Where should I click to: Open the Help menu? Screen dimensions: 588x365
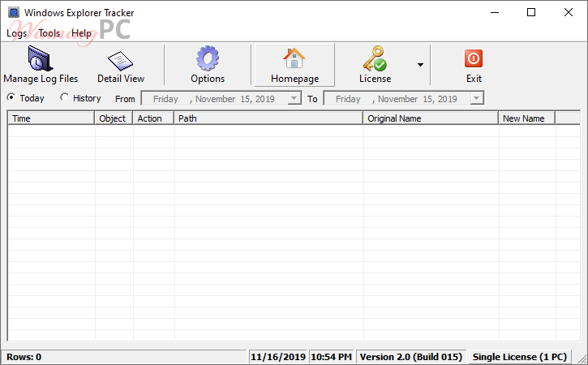tap(81, 33)
